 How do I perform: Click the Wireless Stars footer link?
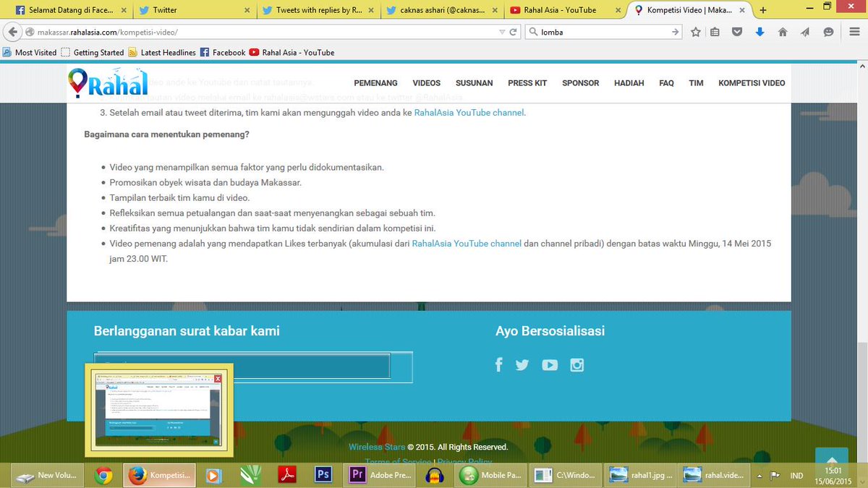click(x=377, y=447)
